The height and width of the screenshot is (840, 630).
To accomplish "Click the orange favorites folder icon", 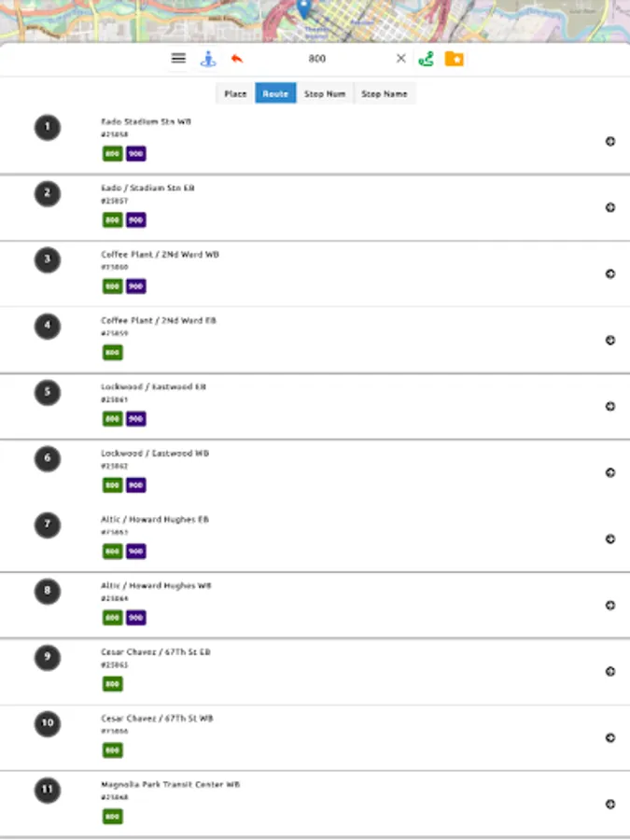I will click(x=455, y=58).
